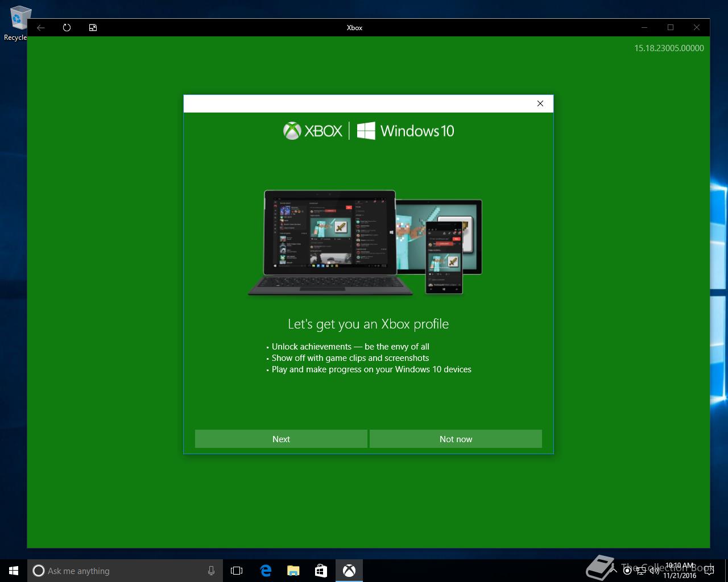Maximize the Xbox window
The width and height of the screenshot is (728, 582).
[x=671, y=27]
